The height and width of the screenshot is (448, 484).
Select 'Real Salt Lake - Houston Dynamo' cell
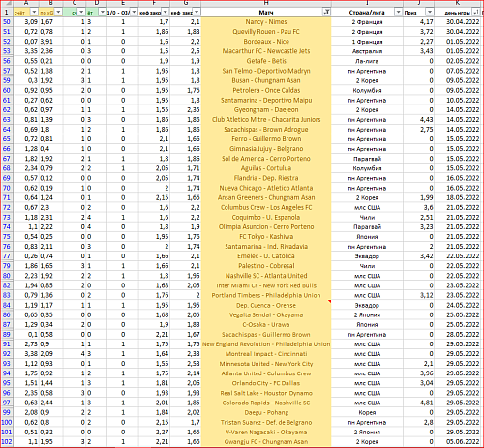[x=266, y=393]
